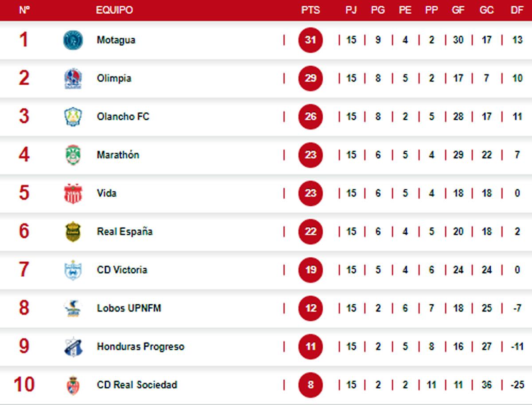Click the CD Real Sociedad crest icon
The width and height of the screenshot is (532, 405).
pyautogui.click(x=73, y=385)
